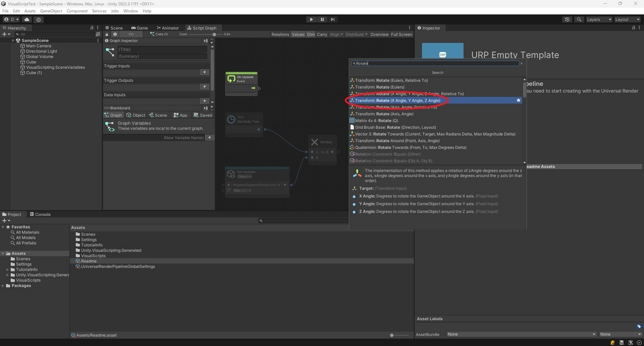Collapse the SampleScene tree

tap(13, 40)
